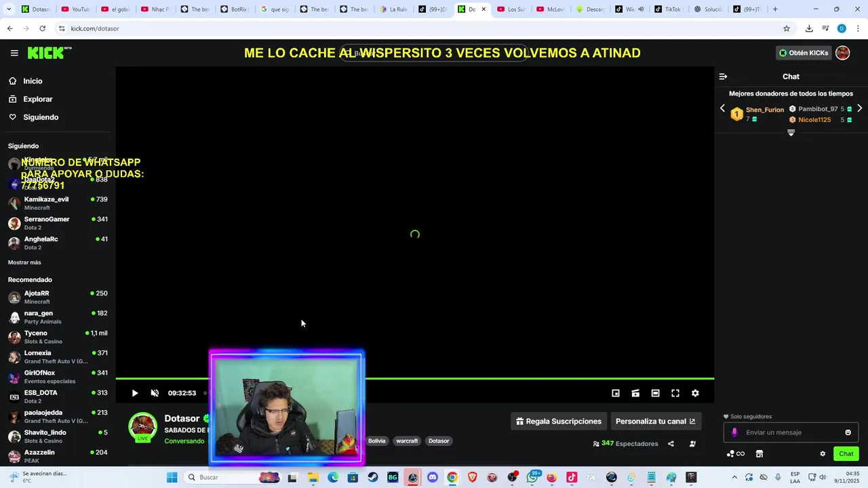Click donor Nicole1125
Screen dimensions: 868x488
pyautogui.click(x=814, y=120)
